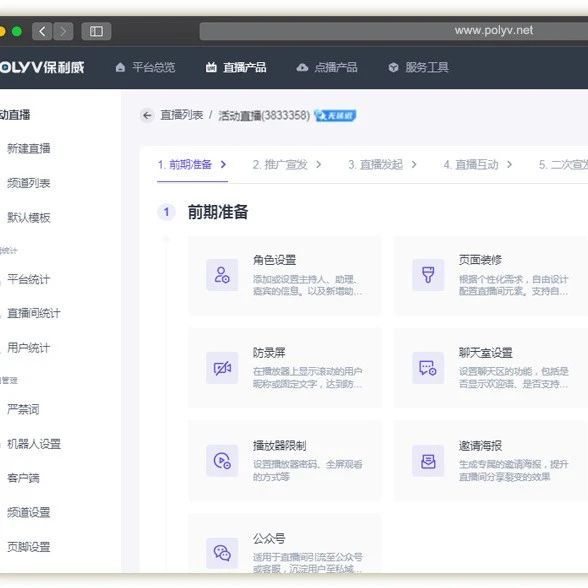The width and height of the screenshot is (588, 588).
Task: Click the blue 无延迟 badge
Action: pos(335,116)
